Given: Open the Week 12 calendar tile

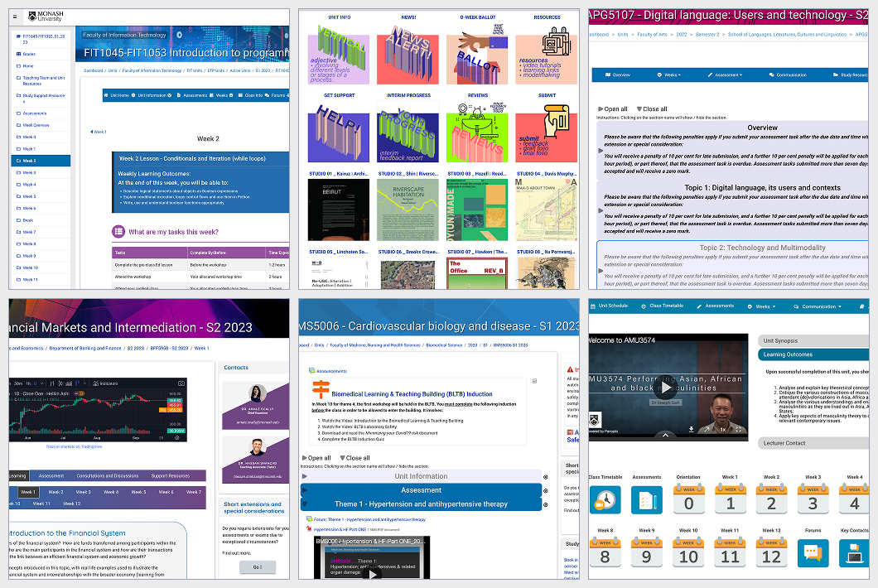Looking at the screenshot, I should pyautogui.click(x=771, y=552).
